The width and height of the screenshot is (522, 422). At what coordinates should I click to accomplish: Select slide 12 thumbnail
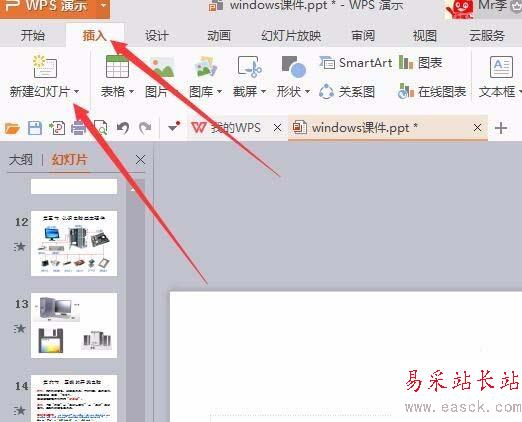pyautogui.click(x=74, y=243)
